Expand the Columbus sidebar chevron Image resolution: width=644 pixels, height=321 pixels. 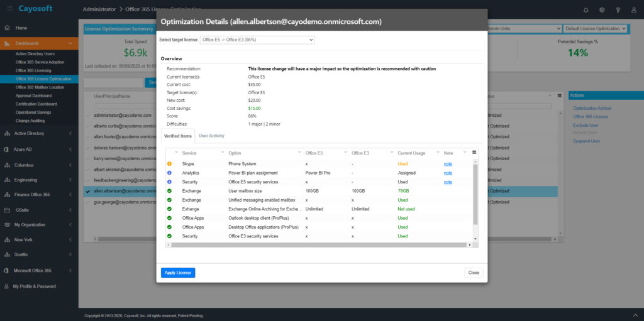(70, 165)
